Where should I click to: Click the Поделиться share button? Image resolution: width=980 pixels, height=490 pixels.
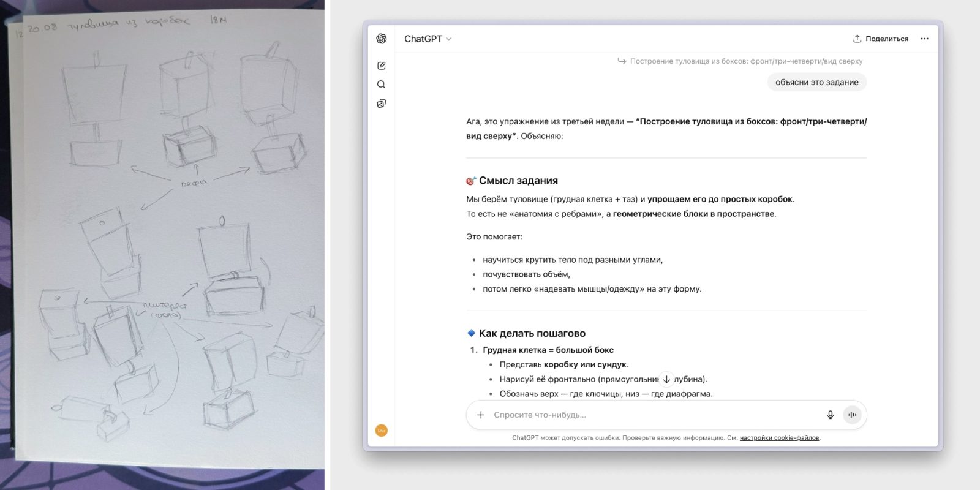(880, 39)
